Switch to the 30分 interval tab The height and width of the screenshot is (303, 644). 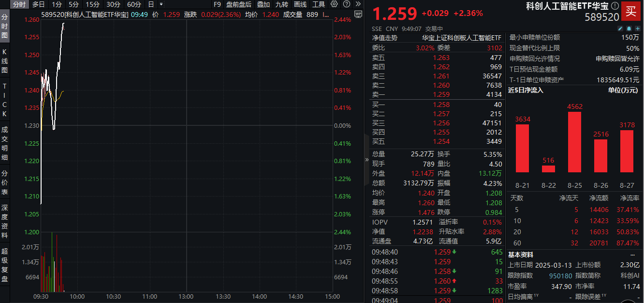click(x=113, y=4)
